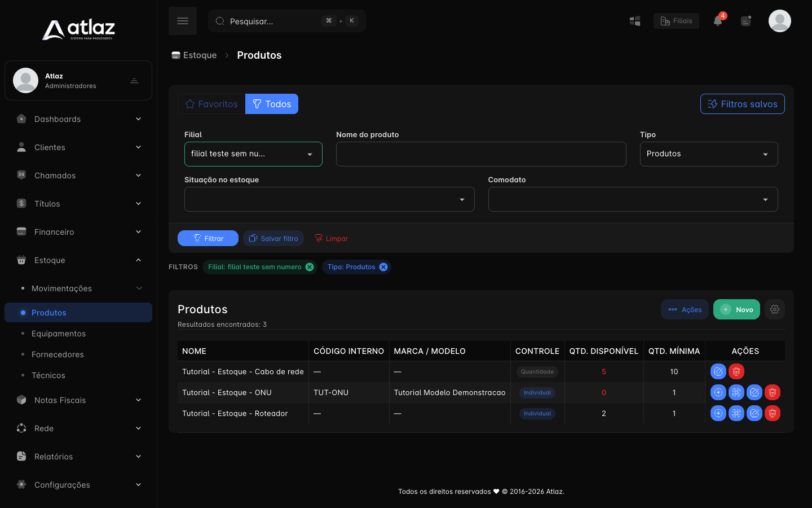
Task: Delete the Cabo de rede product
Action: tap(736, 371)
